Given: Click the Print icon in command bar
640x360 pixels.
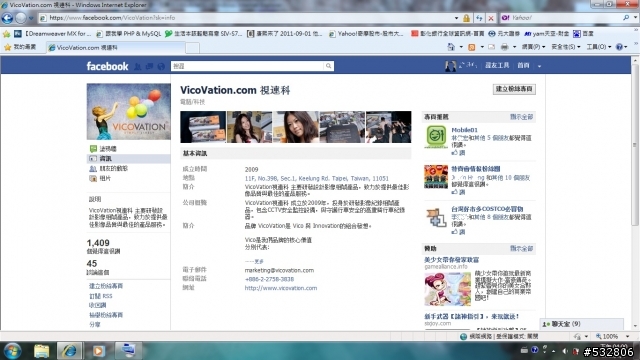Looking at the screenshot, I should pos(504,47).
